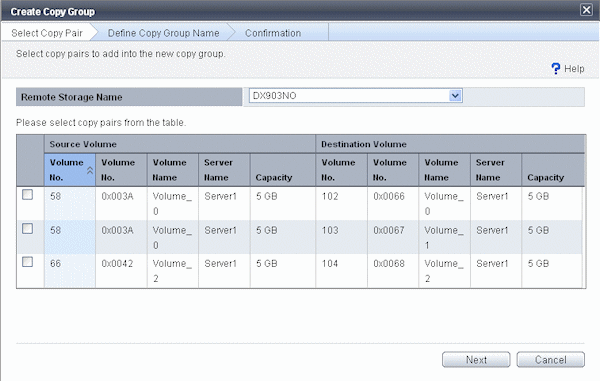Click the Next button

coord(476,360)
